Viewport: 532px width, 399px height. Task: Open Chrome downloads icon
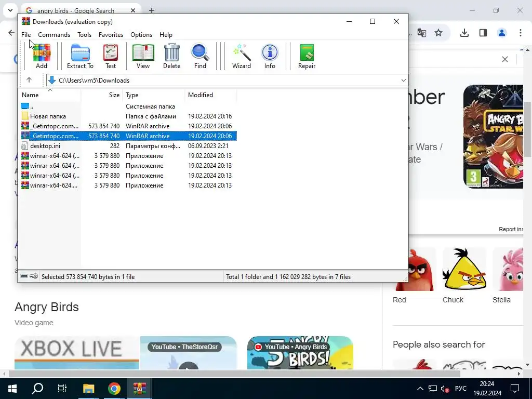pyautogui.click(x=464, y=33)
